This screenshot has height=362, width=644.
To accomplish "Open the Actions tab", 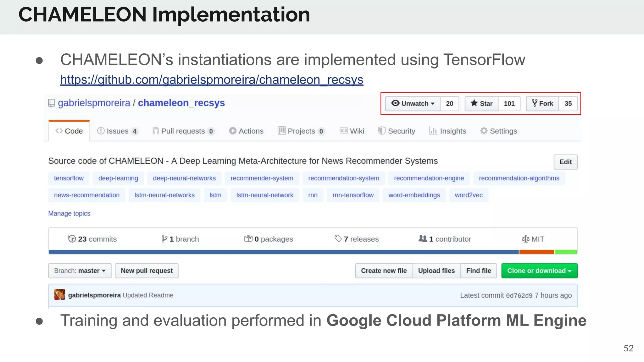I will click(246, 131).
